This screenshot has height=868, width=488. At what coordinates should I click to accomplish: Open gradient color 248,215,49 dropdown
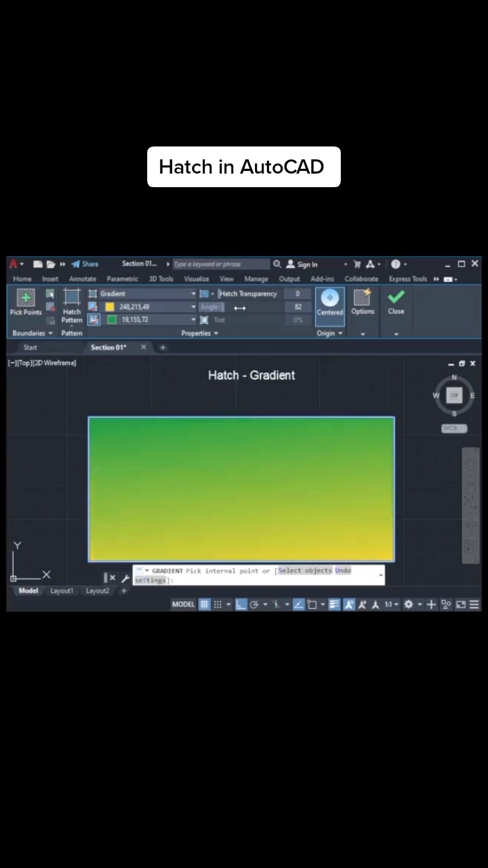193,307
